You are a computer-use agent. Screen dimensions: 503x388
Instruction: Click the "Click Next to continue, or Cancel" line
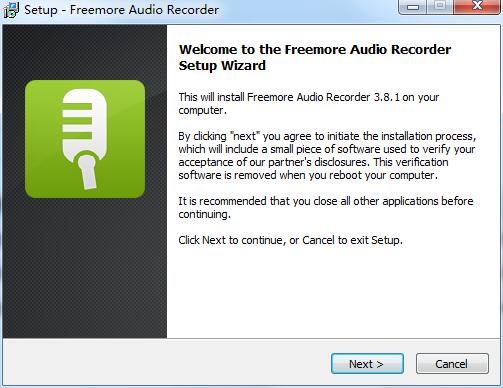point(290,240)
